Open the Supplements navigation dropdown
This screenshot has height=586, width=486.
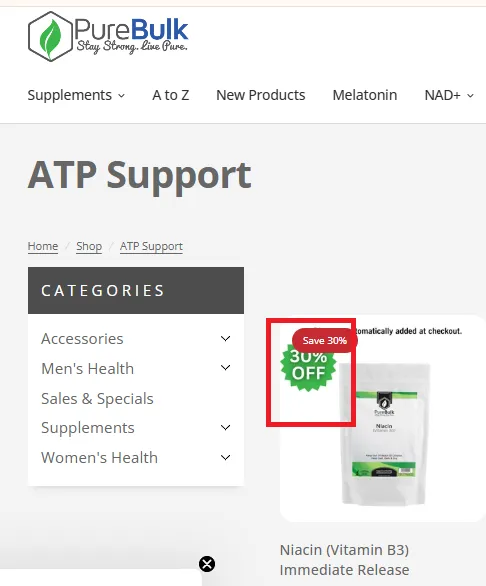pos(76,95)
